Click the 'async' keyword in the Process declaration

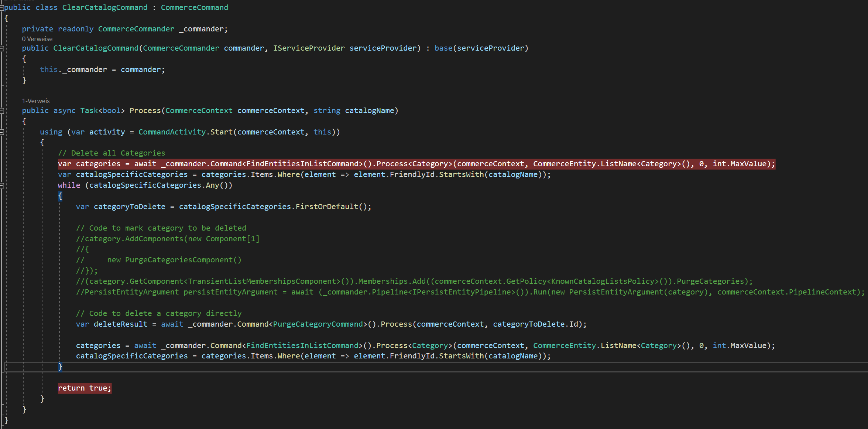65,110
